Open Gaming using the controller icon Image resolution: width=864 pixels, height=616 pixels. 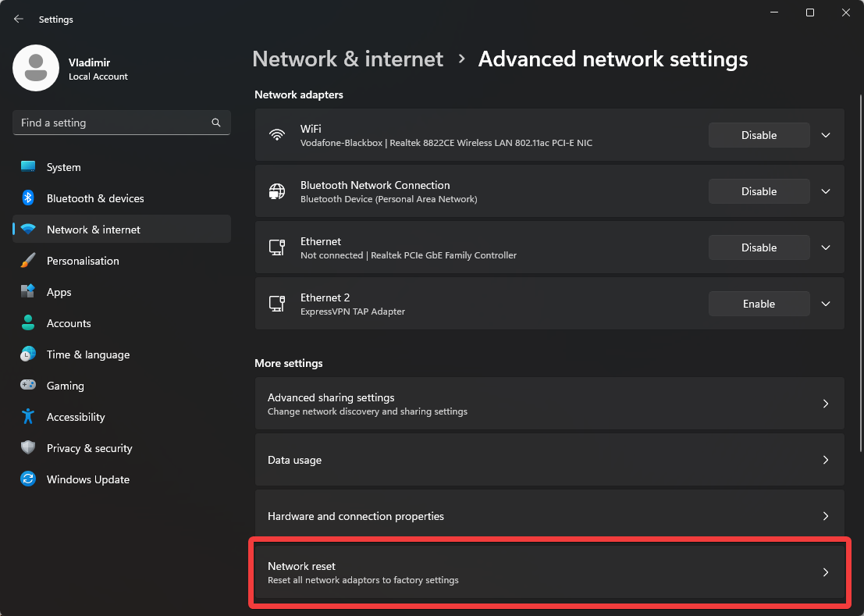point(28,386)
